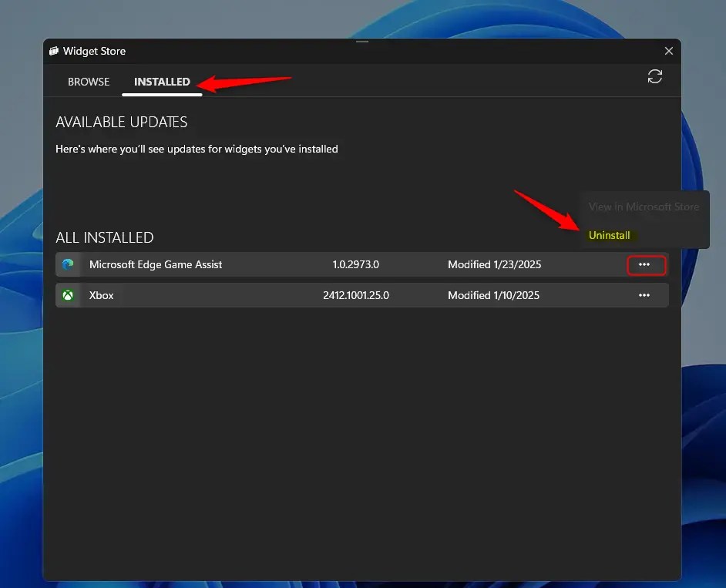The height and width of the screenshot is (588, 726).
Task: Click the refresh icon in Widget Store
Action: (654, 76)
